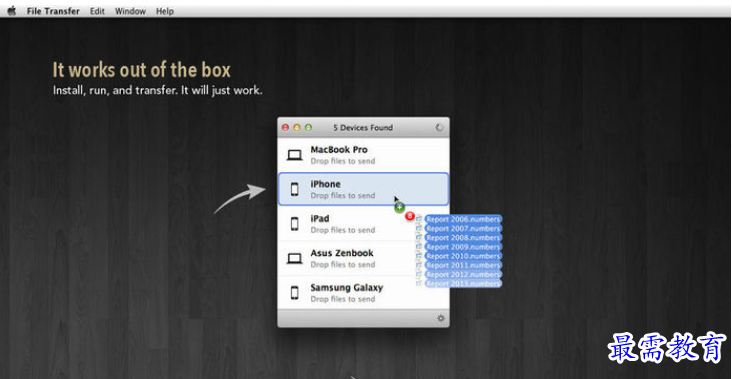Viewport: 732px width, 379px height.
Task: Click the Report 2008.numbers file
Action: (x=463, y=238)
